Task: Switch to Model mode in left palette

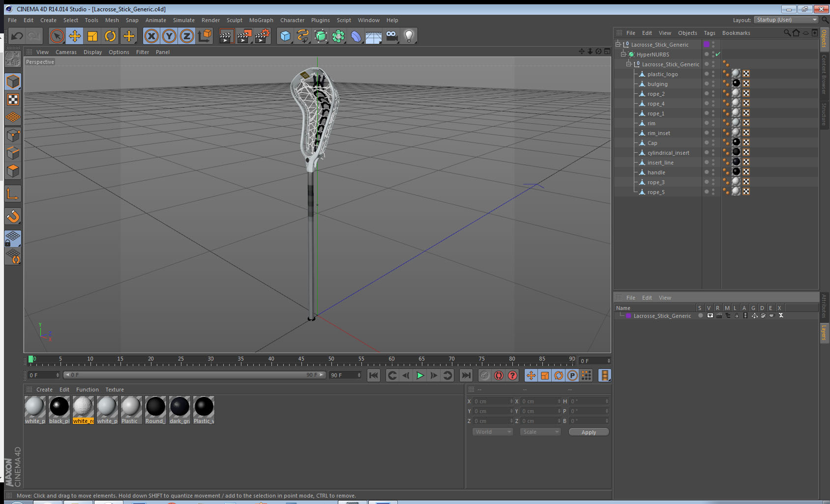Action: click(13, 82)
